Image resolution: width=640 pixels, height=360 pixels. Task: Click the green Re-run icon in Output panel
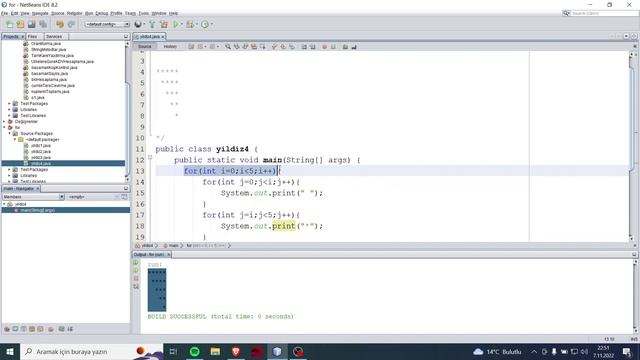point(136,262)
